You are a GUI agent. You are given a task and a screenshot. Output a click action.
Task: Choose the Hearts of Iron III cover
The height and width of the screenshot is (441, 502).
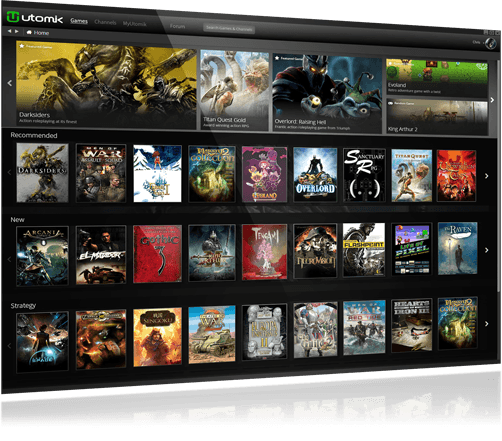412,325
